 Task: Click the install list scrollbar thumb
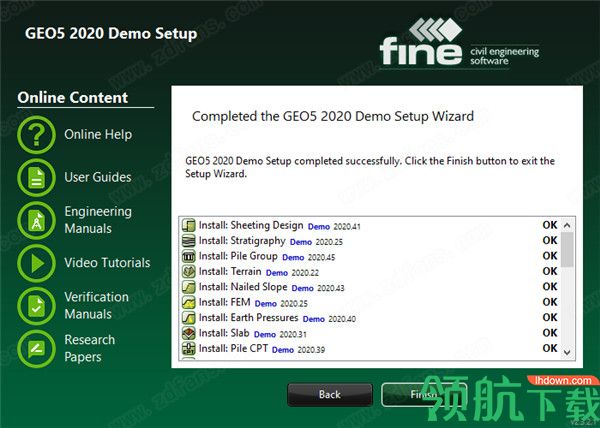pos(567,249)
